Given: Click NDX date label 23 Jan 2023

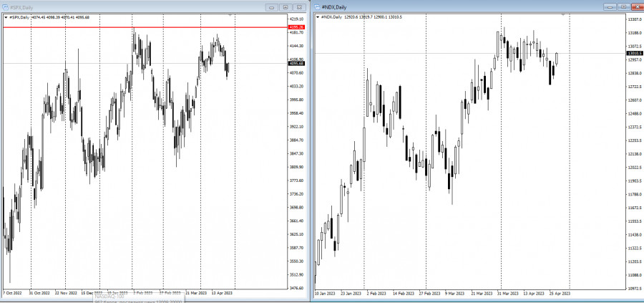Looking at the screenshot, I should (x=351, y=294).
